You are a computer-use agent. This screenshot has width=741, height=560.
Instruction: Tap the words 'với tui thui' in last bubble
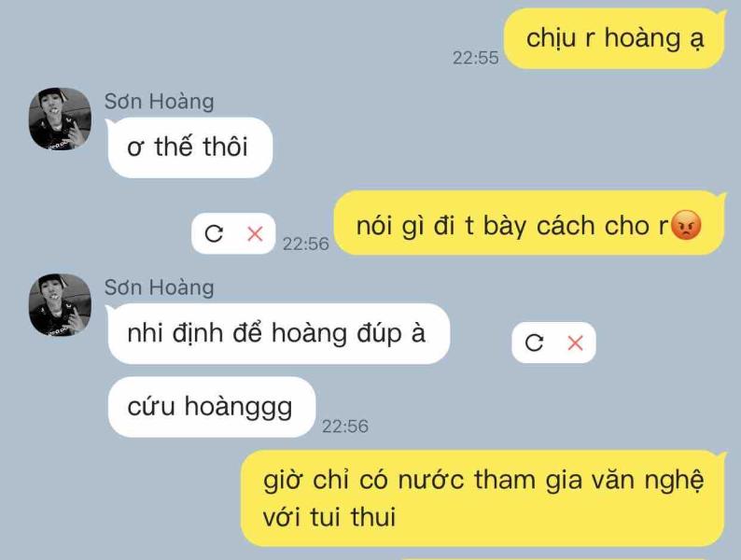coord(329,516)
